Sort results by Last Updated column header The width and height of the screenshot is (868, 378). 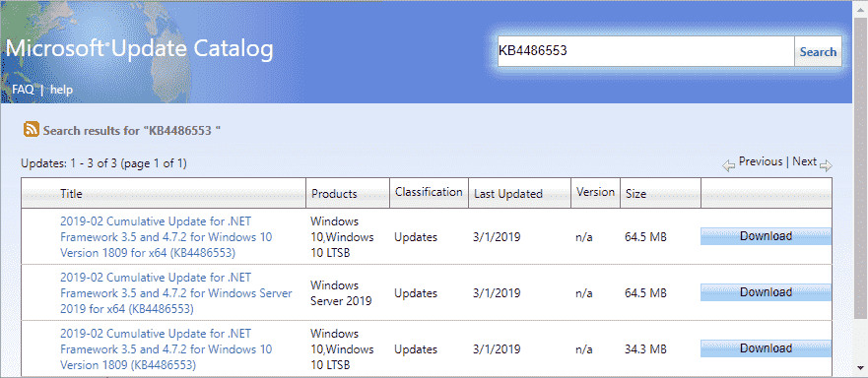click(508, 194)
